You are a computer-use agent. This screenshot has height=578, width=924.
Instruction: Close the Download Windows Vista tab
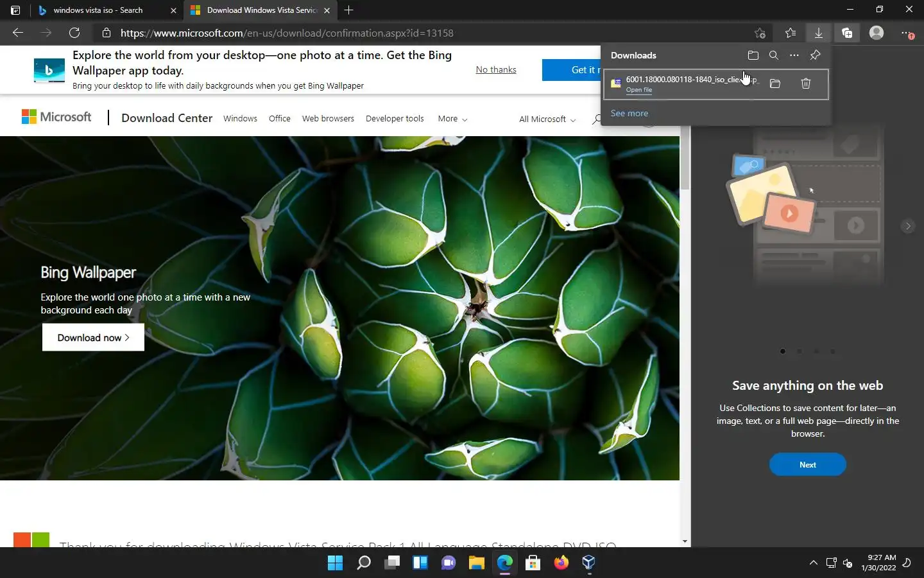point(327,10)
